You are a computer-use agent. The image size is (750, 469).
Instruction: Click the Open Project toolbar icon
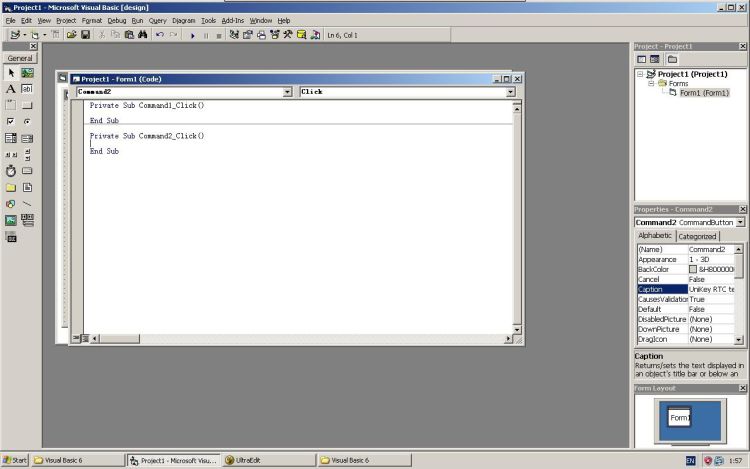(x=71, y=34)
